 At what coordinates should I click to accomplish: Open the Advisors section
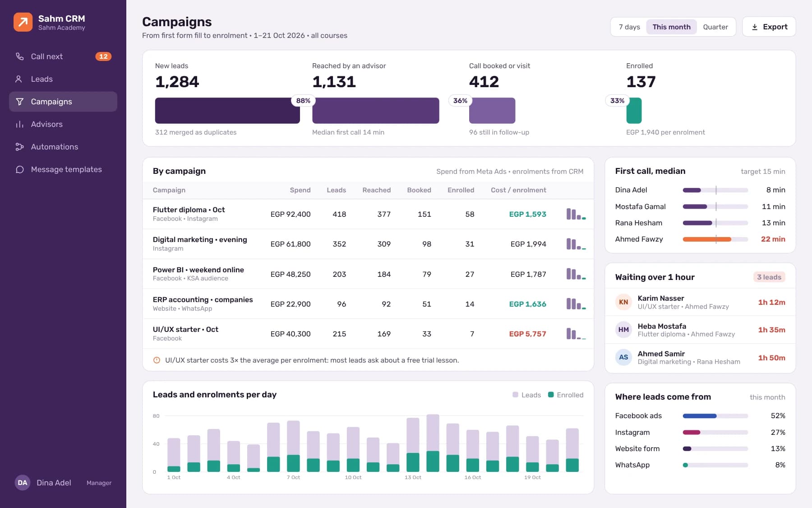[63, 124]
